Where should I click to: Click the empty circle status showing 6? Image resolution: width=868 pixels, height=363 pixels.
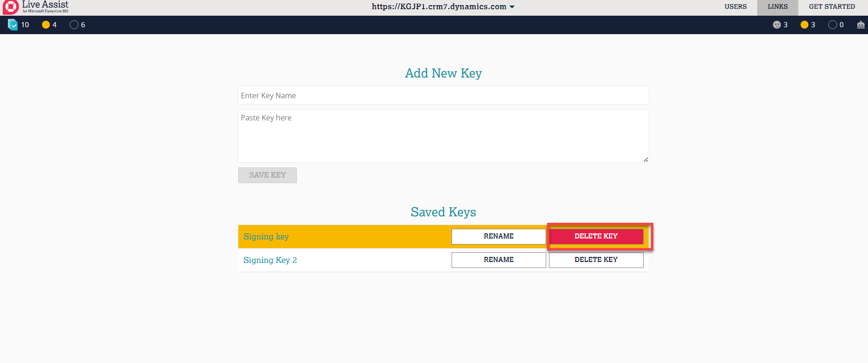click(74, 25)
